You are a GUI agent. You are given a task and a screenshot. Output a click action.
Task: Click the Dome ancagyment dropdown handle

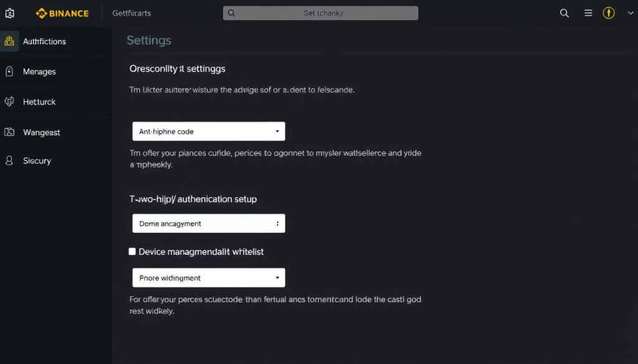pos(277,223)
